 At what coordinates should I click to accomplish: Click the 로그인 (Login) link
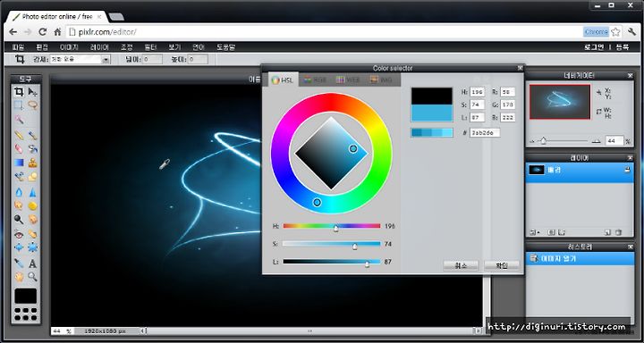[594, 47]
